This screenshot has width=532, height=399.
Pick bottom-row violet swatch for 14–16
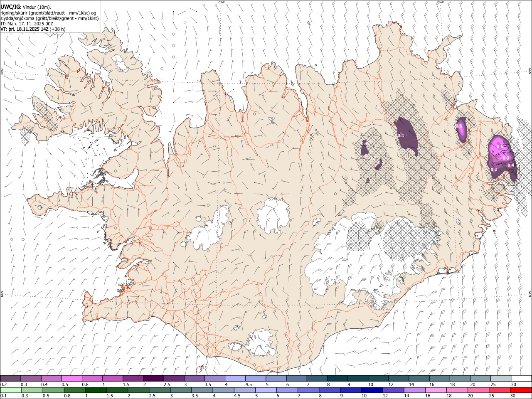click(x=414, y=390)
